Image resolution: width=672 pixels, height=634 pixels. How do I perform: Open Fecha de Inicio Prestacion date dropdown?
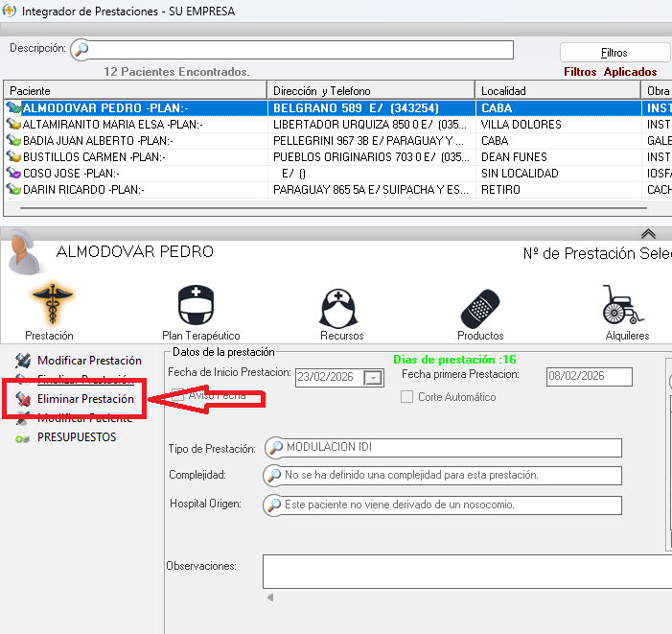pos(373,378)
